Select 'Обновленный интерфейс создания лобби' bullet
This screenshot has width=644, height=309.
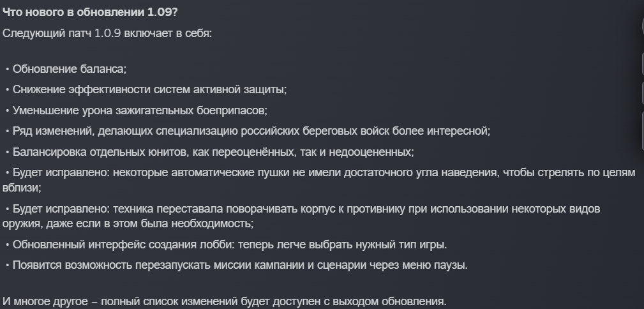[227, 245]
